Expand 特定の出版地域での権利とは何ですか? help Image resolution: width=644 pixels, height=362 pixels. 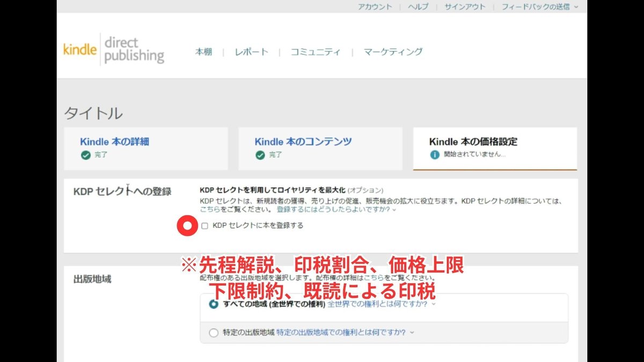coord(346,333)
